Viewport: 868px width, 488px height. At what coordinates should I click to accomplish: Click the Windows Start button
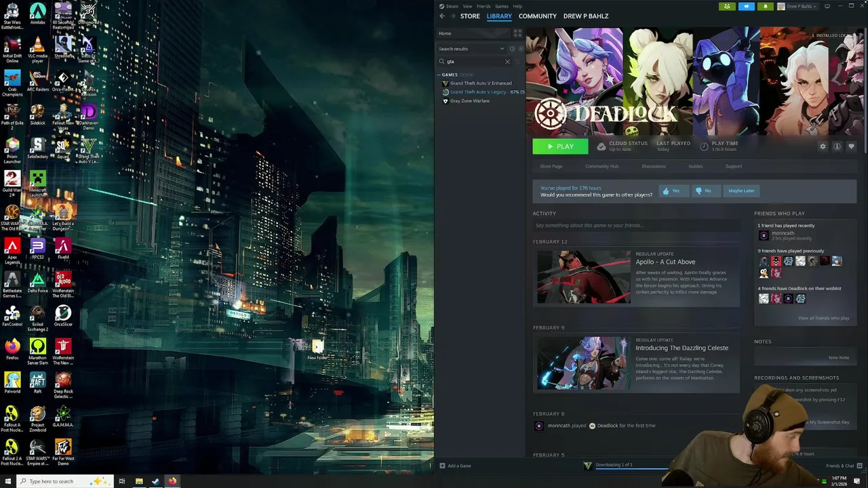coord(9,481)
